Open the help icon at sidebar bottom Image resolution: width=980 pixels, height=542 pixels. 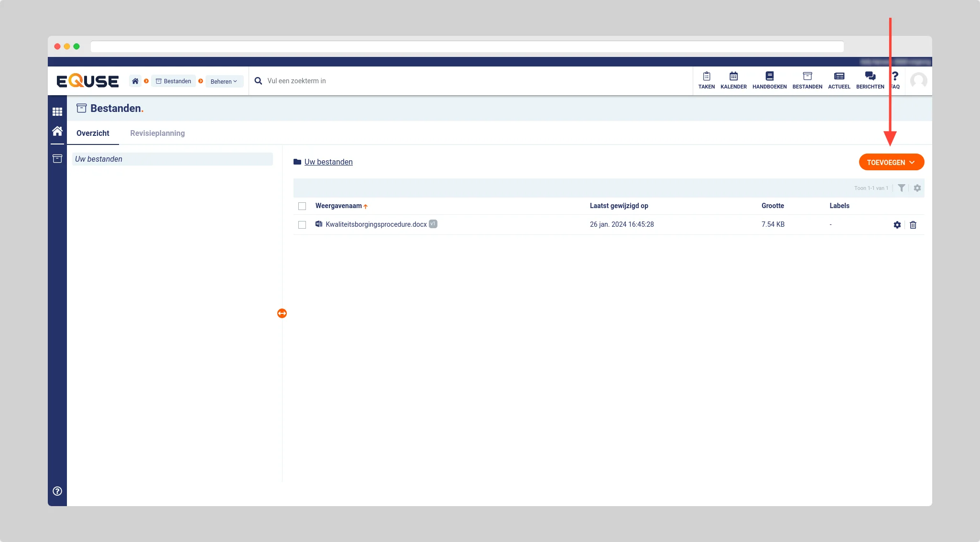(57, 491)
